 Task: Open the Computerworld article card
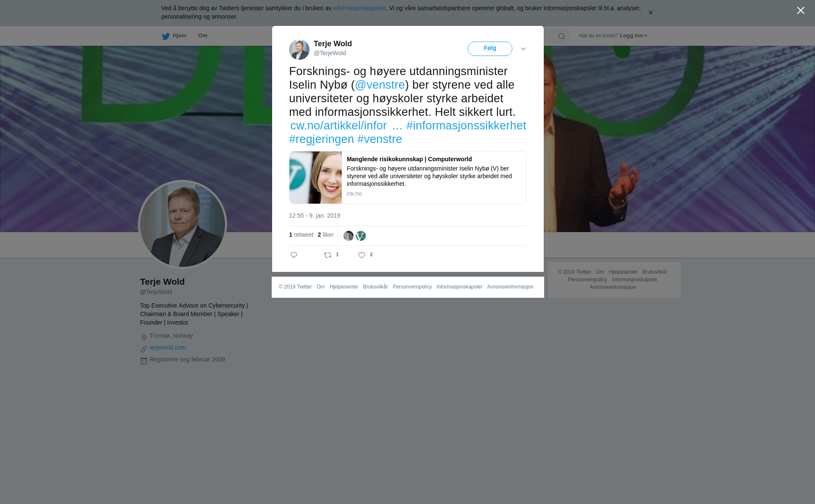point(408,178)
